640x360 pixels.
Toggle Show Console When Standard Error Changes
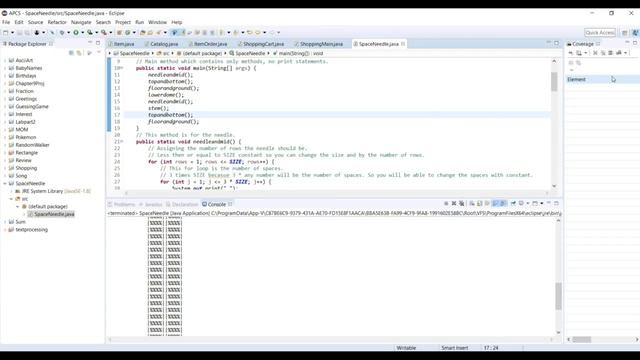tap(503, 203)
